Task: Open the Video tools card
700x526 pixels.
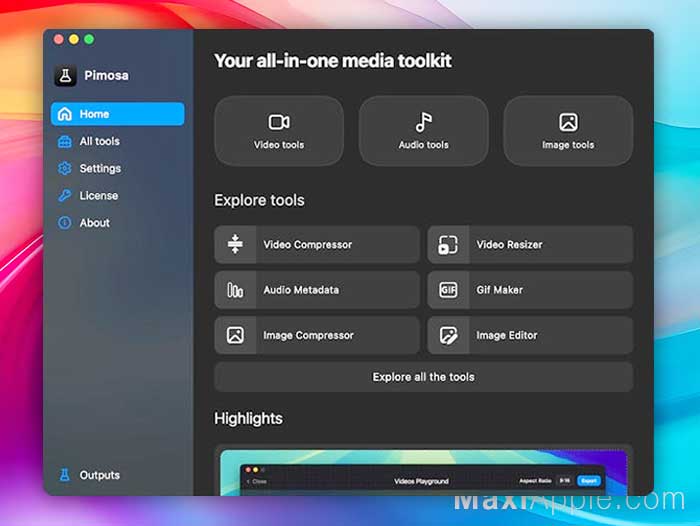Action: [x=279, y=131]
